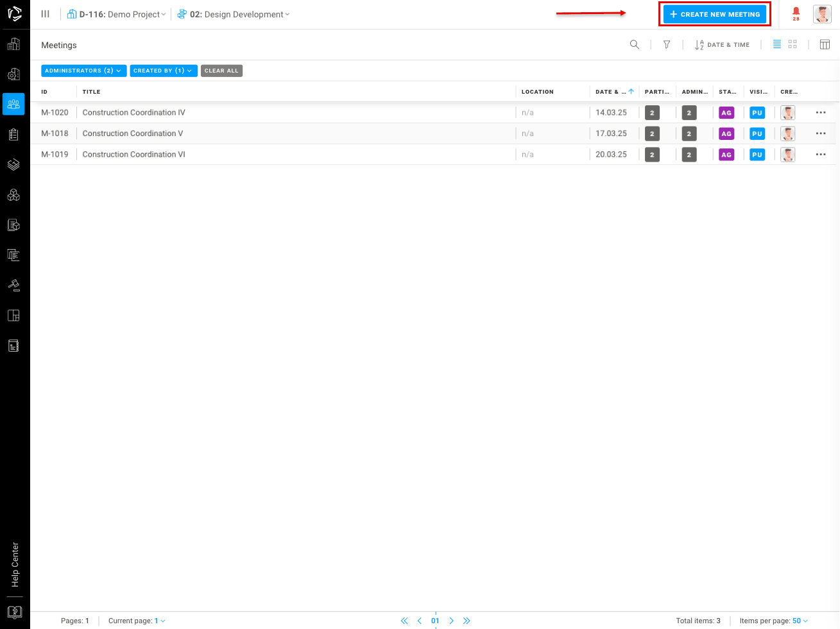
Task: Open the notifications bell
Action: [796, 13]
